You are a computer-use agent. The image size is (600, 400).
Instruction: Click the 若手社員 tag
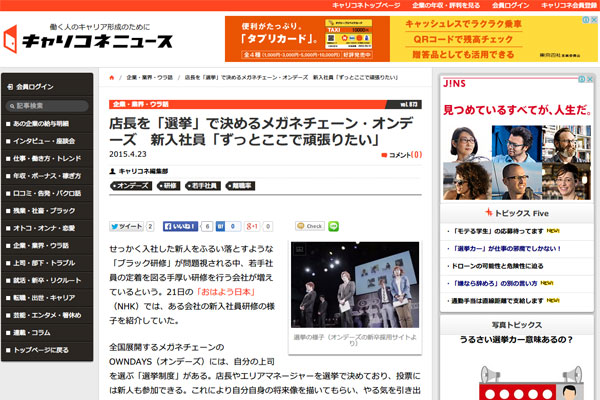point(202,186)
